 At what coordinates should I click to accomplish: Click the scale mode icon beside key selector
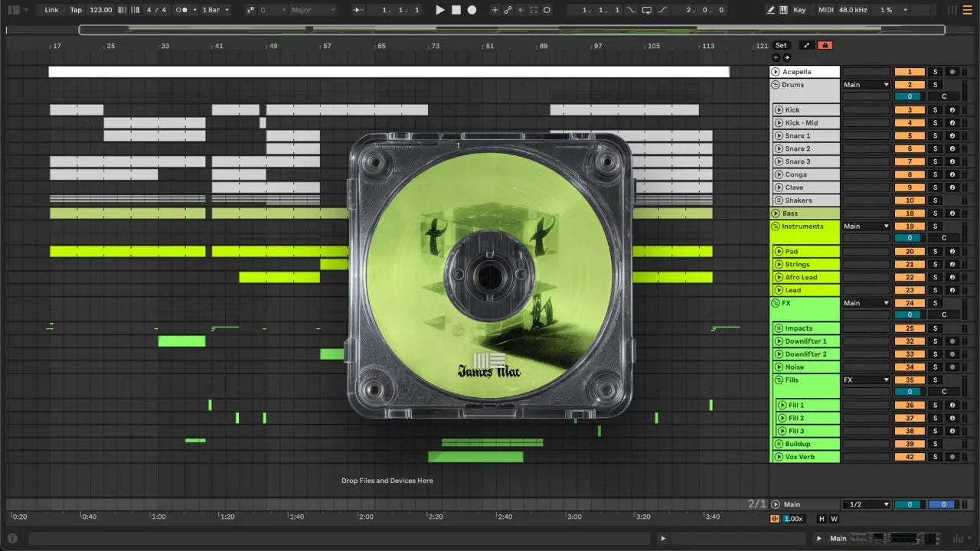tap(250, 10)
